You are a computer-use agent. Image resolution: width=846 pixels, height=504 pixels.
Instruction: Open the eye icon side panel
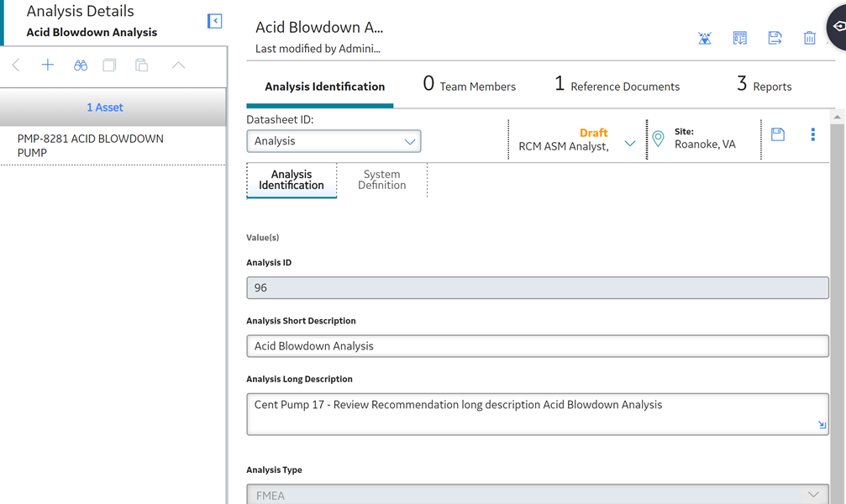pos(839,26)
